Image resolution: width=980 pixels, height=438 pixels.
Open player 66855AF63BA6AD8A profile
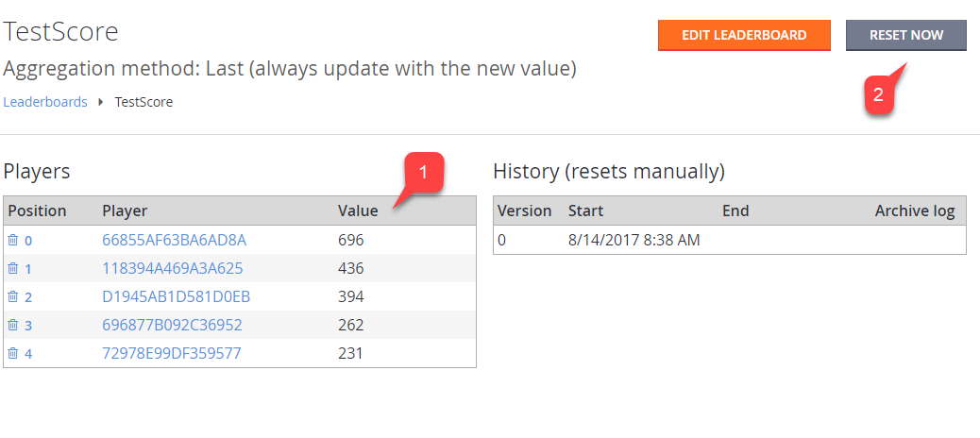point(175,240)
